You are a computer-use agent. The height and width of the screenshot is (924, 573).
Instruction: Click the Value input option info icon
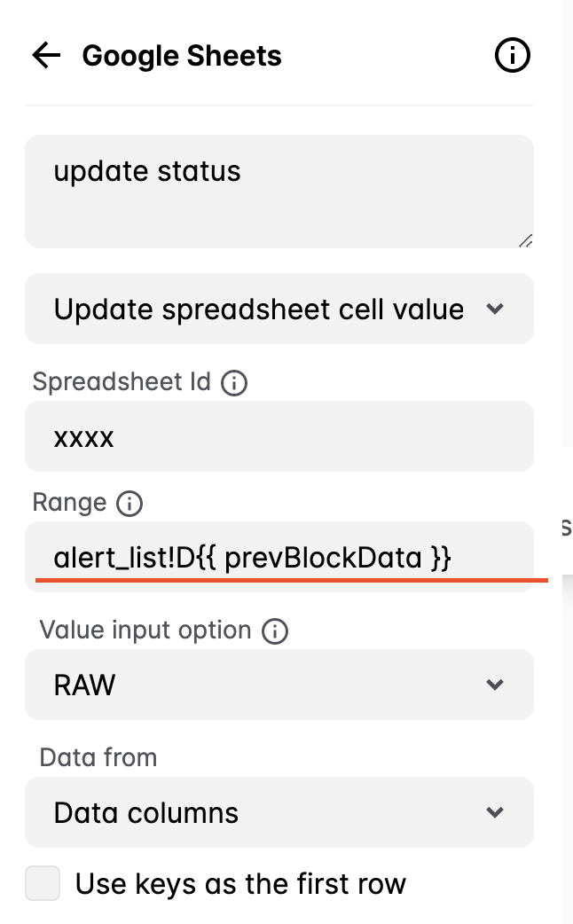(x=275, y=630)
